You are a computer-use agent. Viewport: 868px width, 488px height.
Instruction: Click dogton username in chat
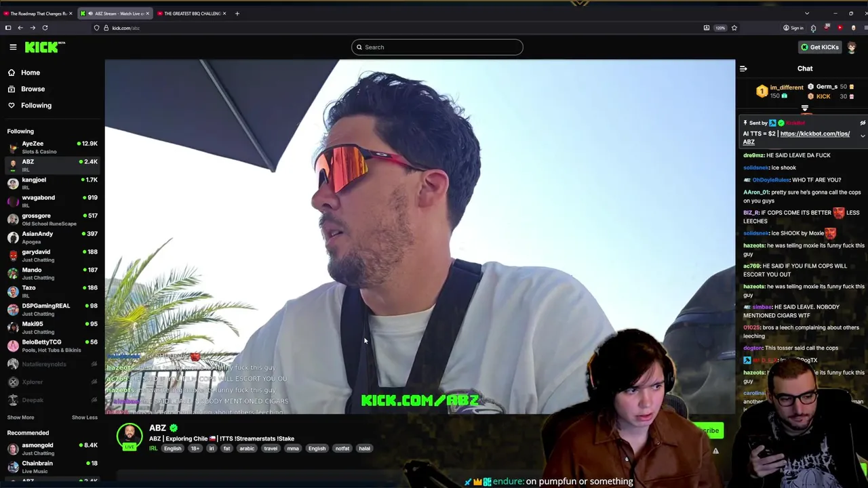click(753, 348)
